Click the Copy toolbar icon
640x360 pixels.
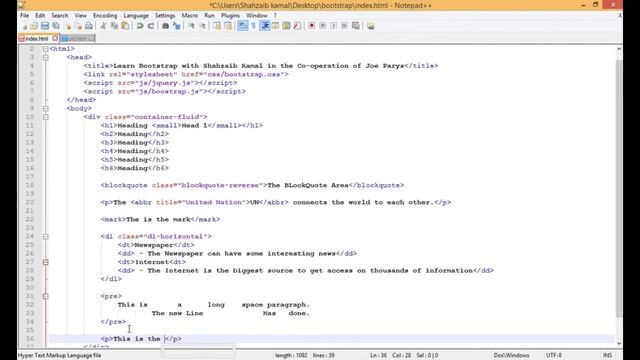point(114,26)
